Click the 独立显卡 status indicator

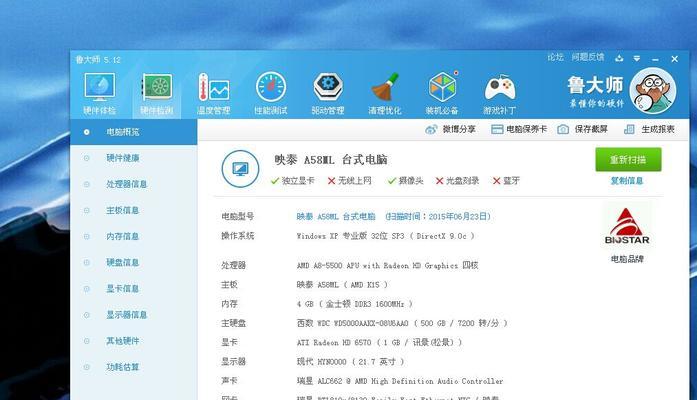coord(292,180)
